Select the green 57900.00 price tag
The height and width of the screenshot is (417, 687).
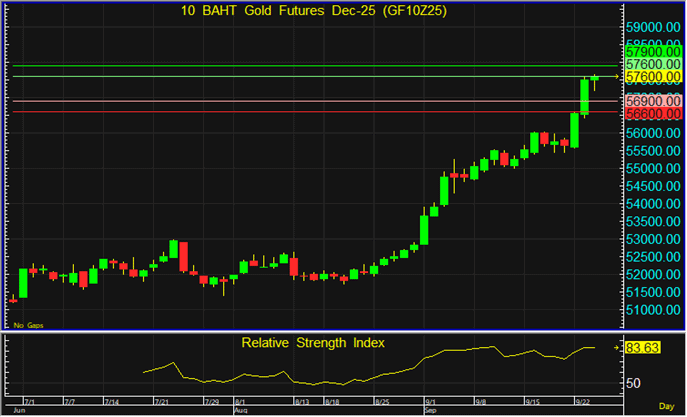point(653,50)
